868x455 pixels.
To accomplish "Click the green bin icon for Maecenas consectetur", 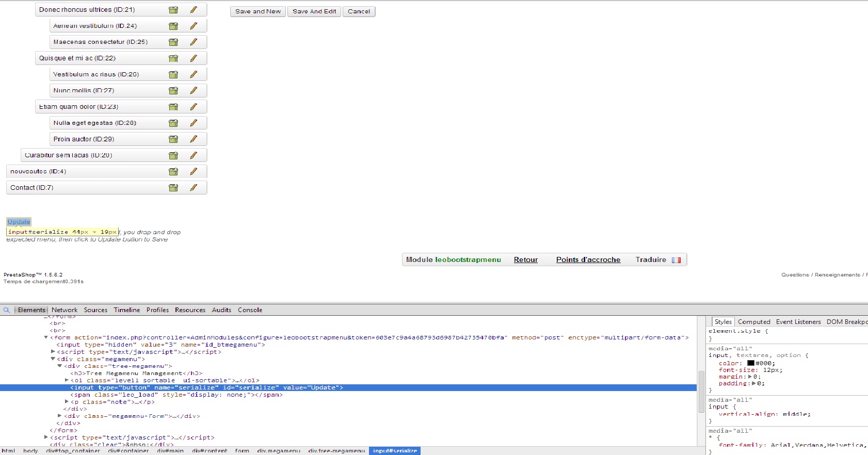I will pos(173,42).
